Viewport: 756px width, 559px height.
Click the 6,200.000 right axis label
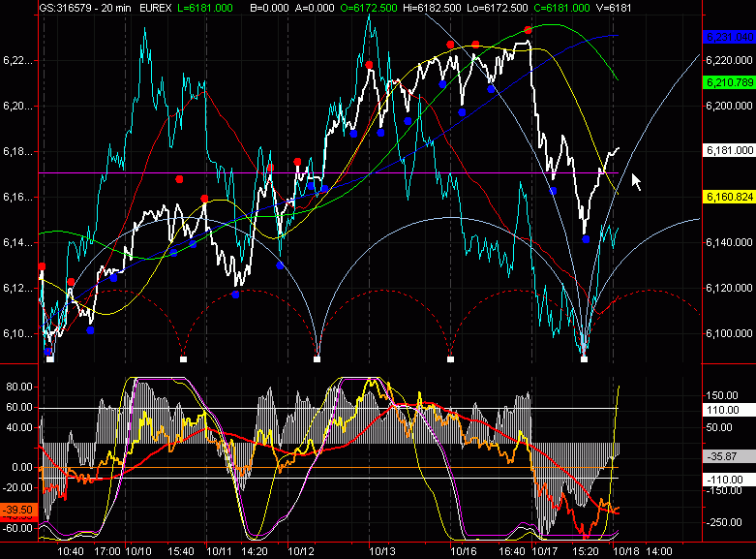(729, 106)
